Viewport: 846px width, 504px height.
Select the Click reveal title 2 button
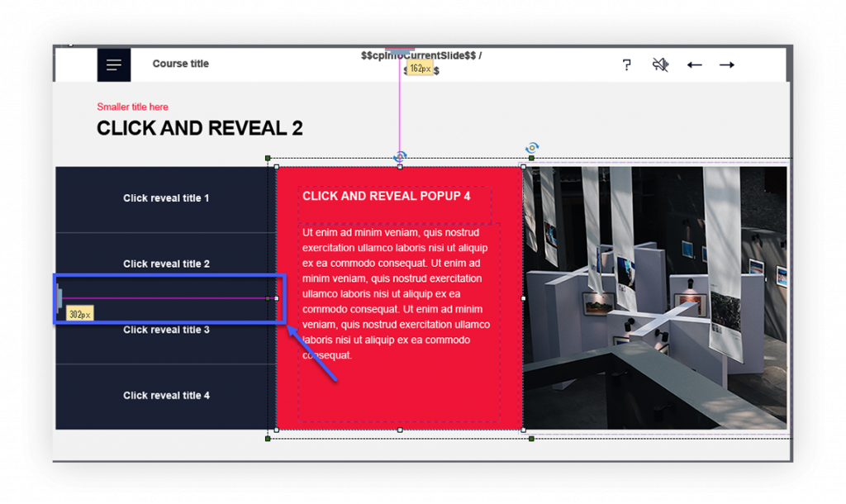[x=165, y=264]
